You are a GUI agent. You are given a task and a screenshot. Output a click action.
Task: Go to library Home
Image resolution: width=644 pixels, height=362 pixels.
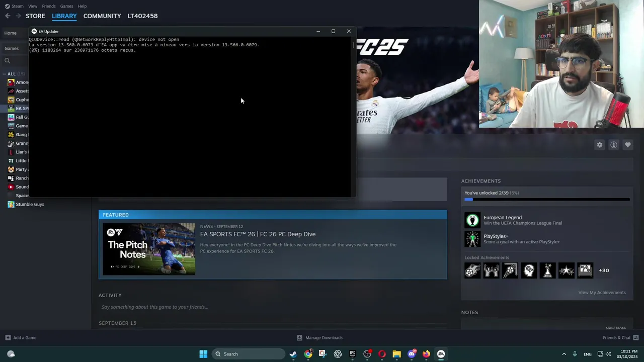[11, 33]
